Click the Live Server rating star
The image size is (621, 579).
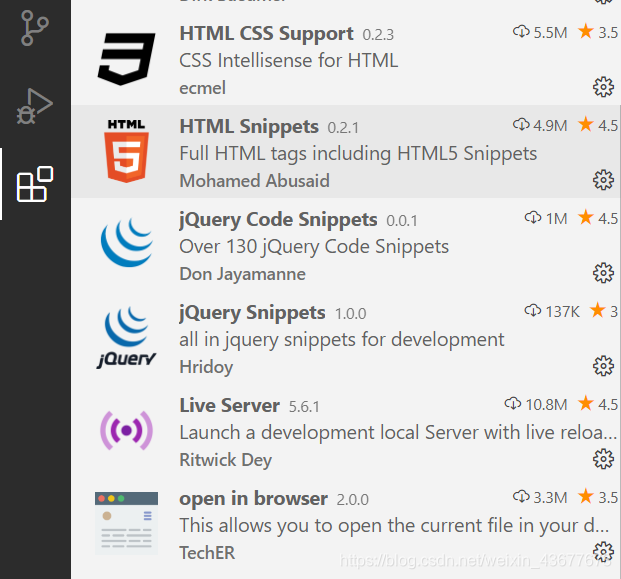(x=586, y=403)
